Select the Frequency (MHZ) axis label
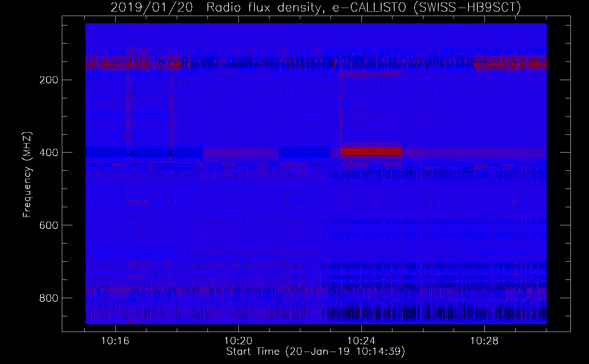The width and height of the screenshot is (589, 364). pos(27,174)
